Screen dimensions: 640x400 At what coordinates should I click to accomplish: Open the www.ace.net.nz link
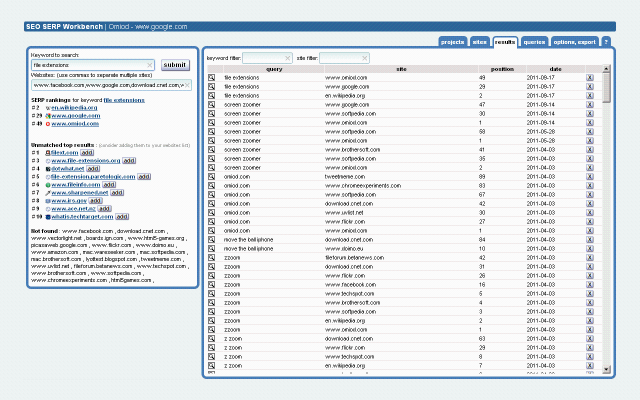(73, 209)
